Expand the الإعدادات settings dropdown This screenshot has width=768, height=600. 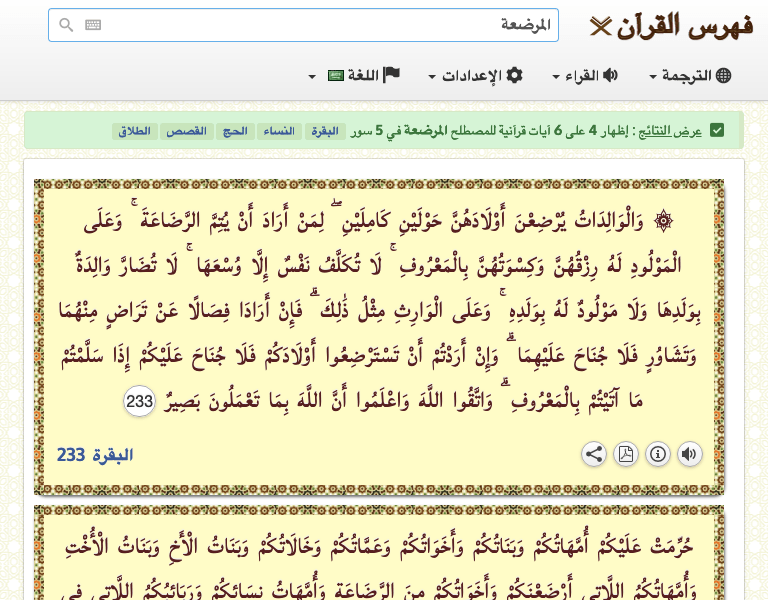[x=476, y=75]
